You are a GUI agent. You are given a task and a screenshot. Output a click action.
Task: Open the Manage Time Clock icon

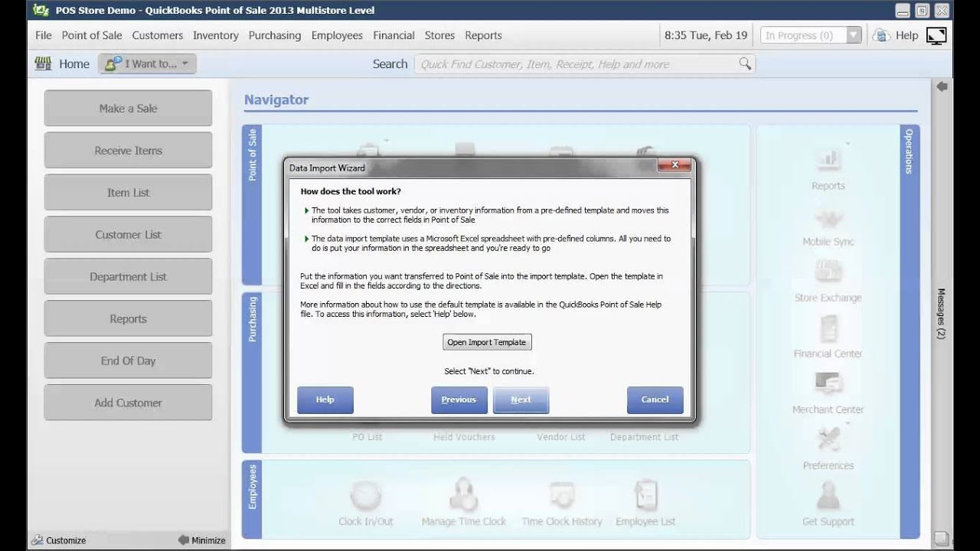pos(463,494)
